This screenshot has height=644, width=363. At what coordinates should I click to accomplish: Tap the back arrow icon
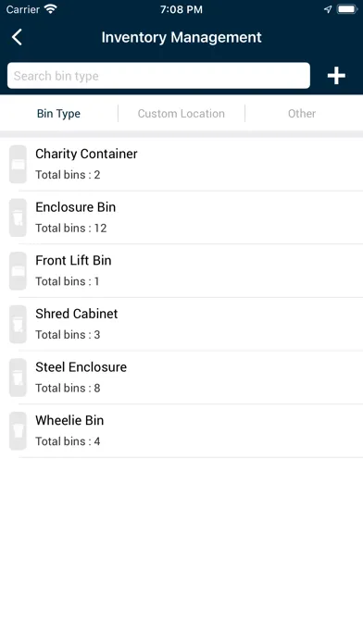pyautogui.click(x=17, y=37)
